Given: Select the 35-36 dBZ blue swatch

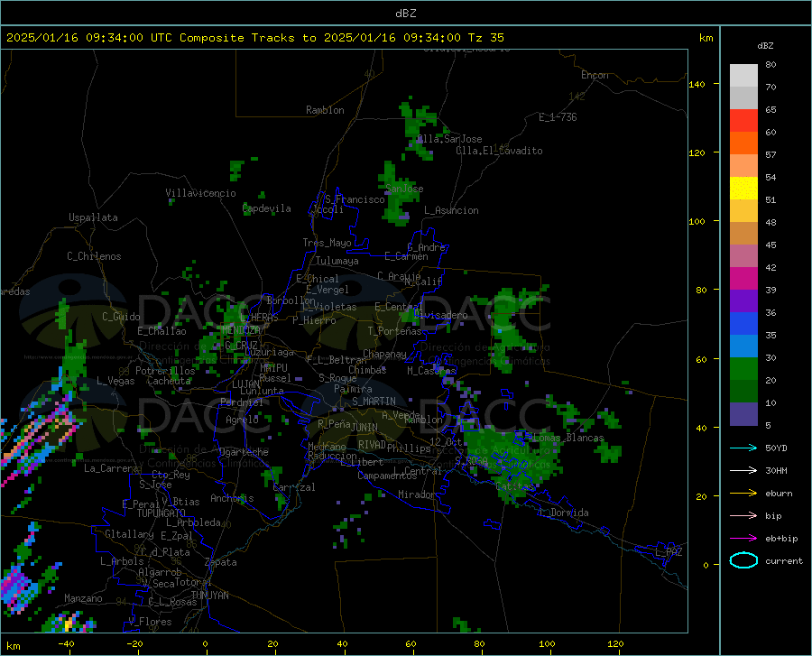Looking at the screenshot, I should 743,324.
